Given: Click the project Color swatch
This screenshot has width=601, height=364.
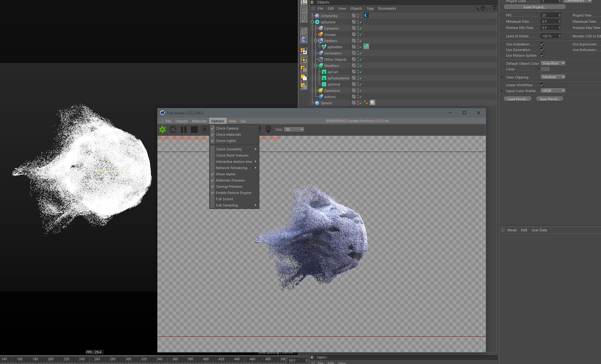Looking at the screenshot, I should pyautogui.click(x=545, y=69).
